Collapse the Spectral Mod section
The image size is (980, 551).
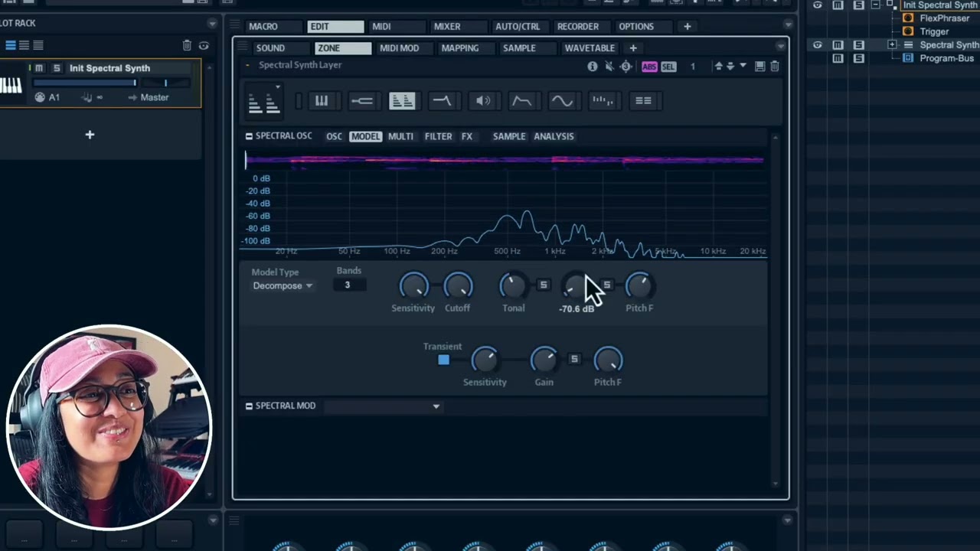[x=249, y=406]
